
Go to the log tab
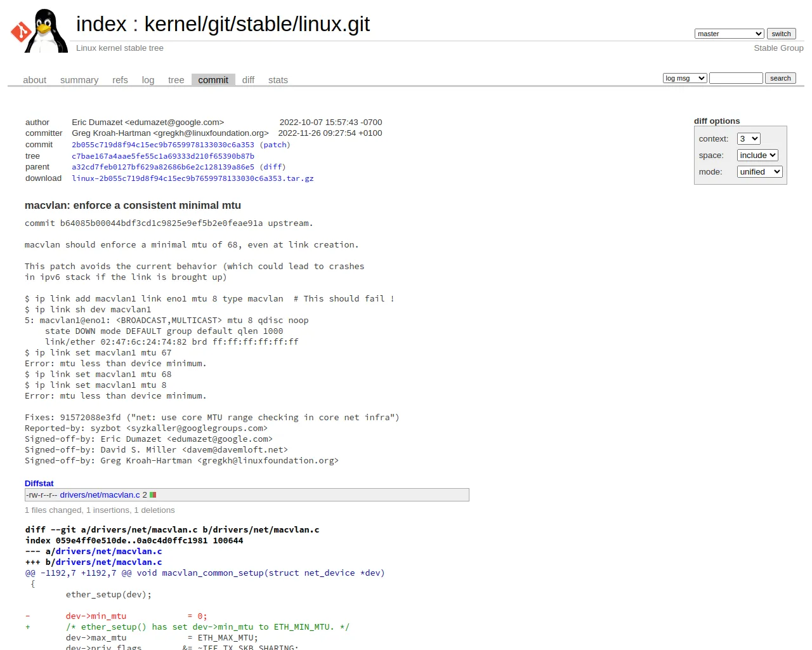click(148, 80)
